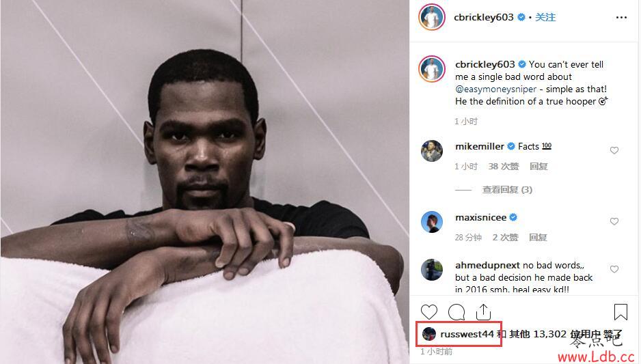This screenshot has width=641, height=364.
Task: Reply to mikemiller's comment via 回复
Action: click(x=538, y=166)
